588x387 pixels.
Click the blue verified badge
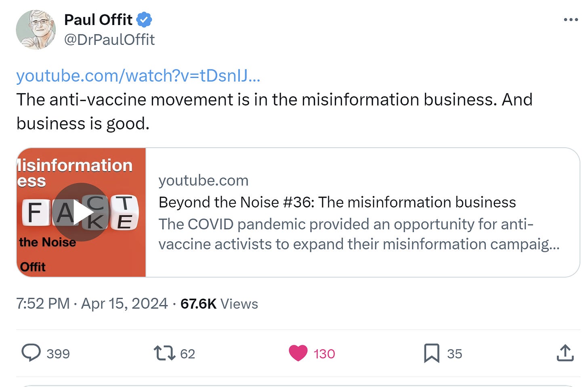pyautogui.click(x=144, y=20)
